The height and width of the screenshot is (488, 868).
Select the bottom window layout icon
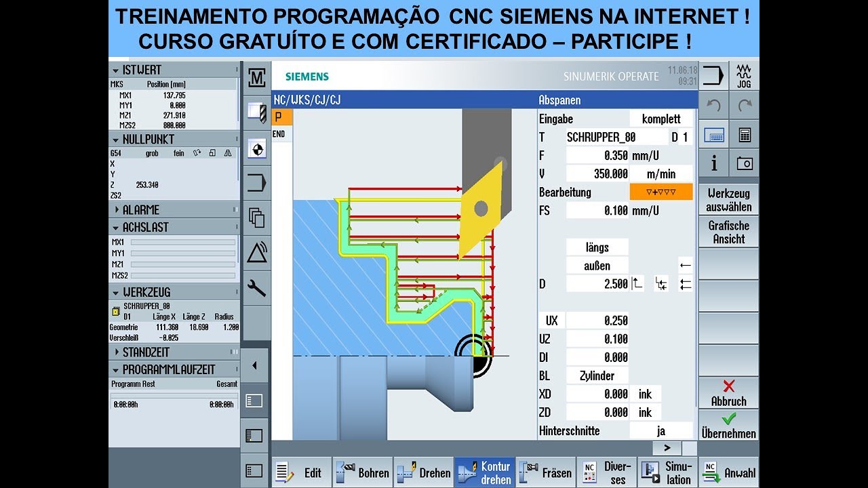(254, 470)
